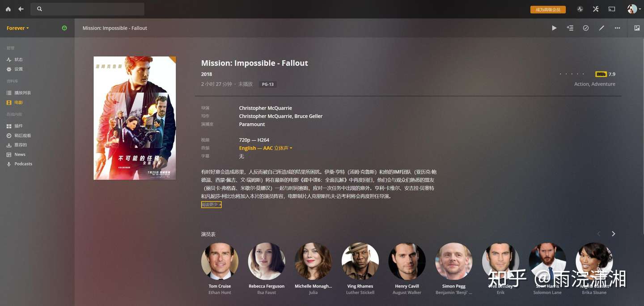Viewport: 644px width, 306px height.
Task: Add movie to playlist icon
Action: (570, 28)
